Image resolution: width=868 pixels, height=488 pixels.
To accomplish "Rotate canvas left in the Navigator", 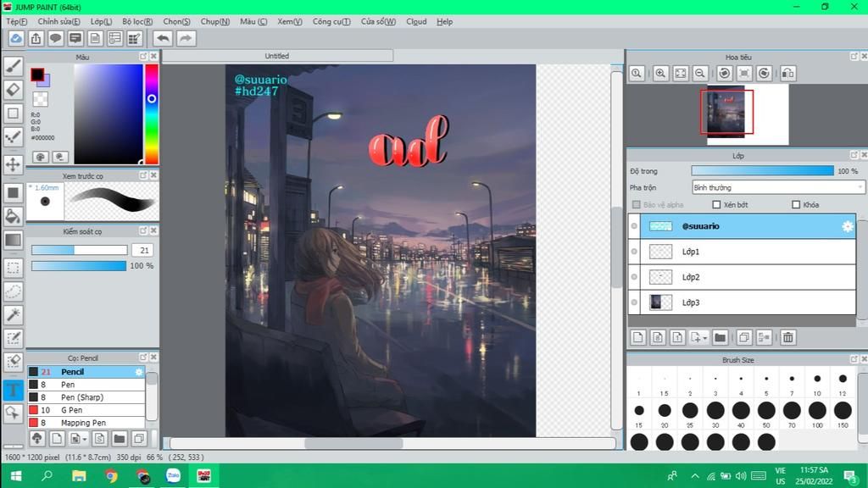I will coord(725,73).
